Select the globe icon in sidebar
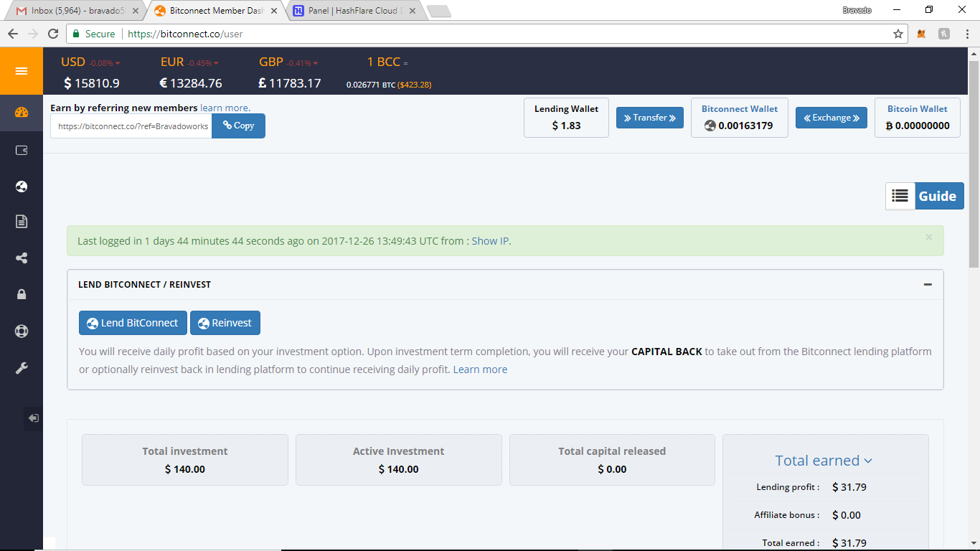The image size is (980, 551). click(x=22, y=187)
